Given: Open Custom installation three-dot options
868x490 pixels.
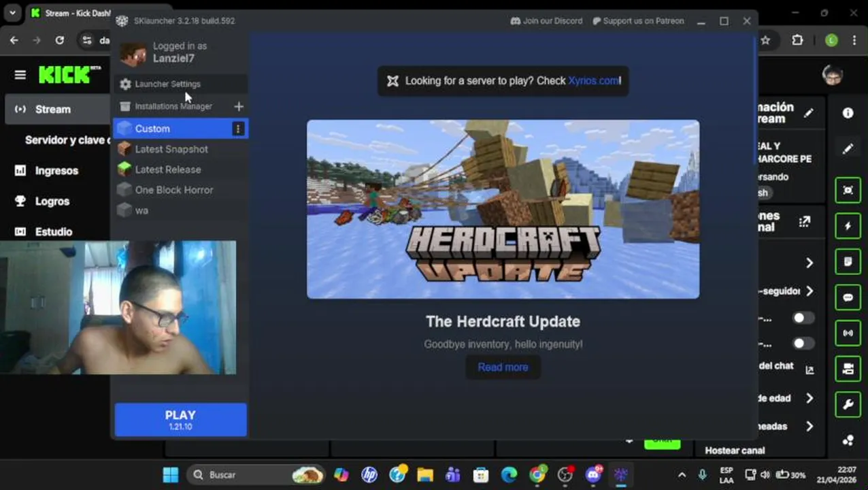Looking at the screenshot, I should coord(237,129).
